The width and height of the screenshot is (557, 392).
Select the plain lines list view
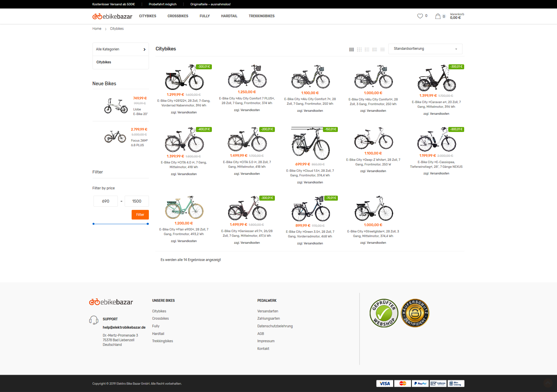click(x=382, y=49)
